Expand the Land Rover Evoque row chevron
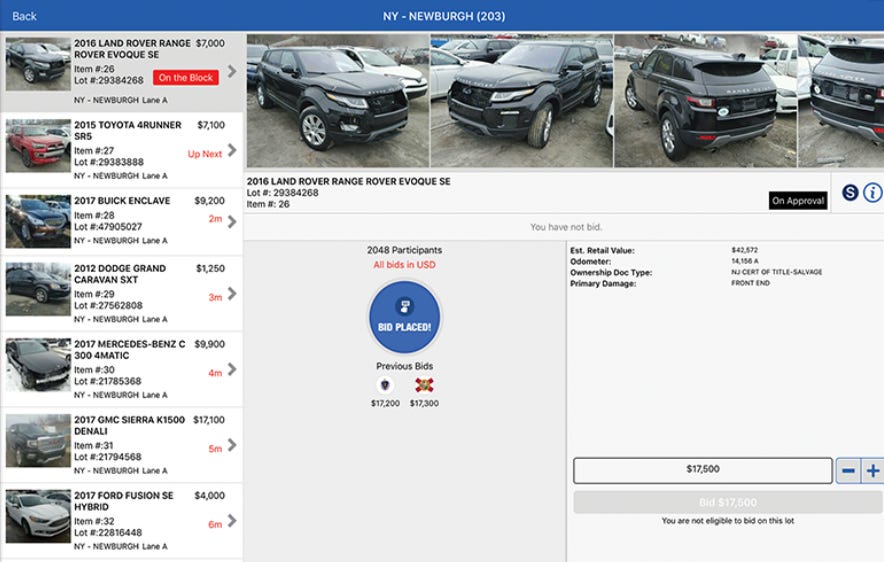The width and height of the screenshot is (884, 562). pos(232,71)
